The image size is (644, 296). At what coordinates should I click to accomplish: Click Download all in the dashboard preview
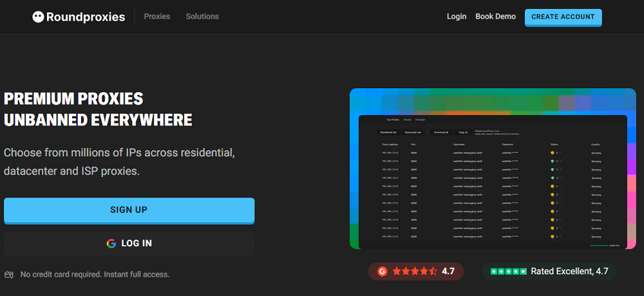(441, 132)
